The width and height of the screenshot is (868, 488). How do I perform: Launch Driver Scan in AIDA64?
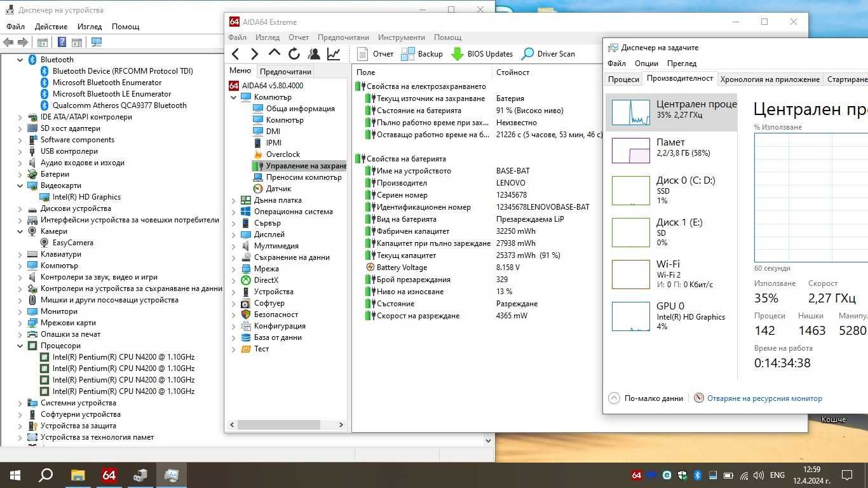coord(548,54)
